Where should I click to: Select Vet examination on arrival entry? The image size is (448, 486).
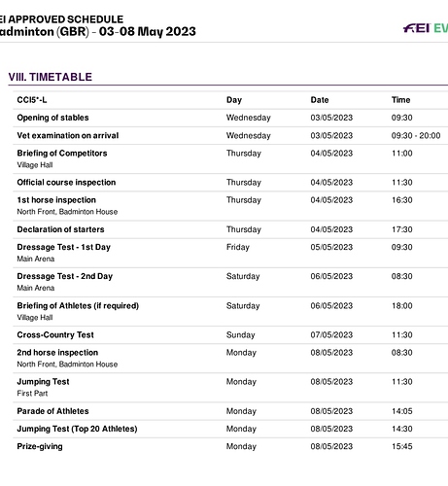(x=68, y=135)
